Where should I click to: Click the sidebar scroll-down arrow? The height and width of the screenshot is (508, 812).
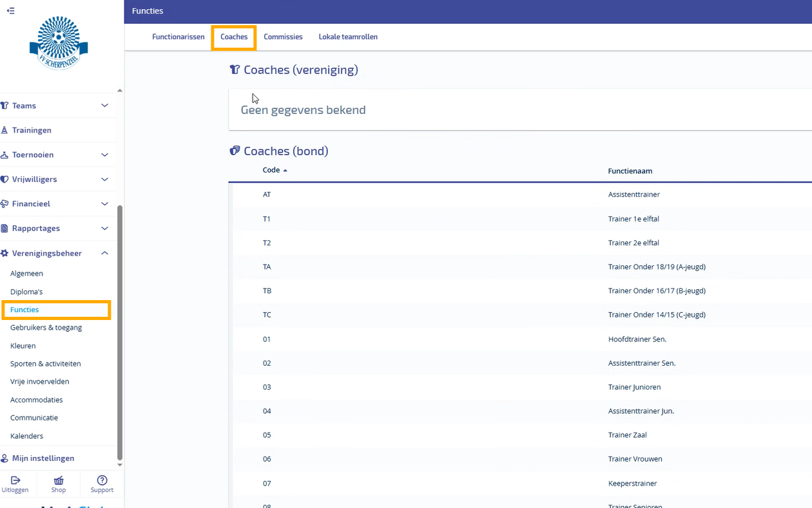coord(119,465)
